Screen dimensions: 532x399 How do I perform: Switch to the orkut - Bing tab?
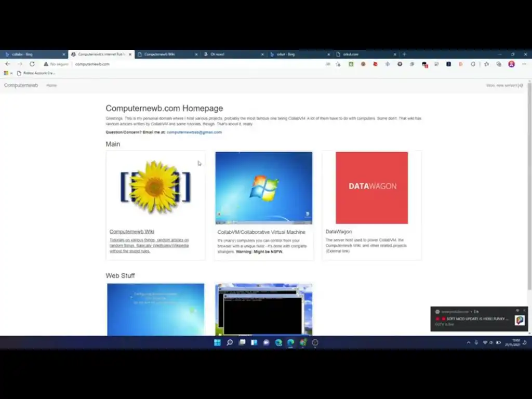[300, 54]
